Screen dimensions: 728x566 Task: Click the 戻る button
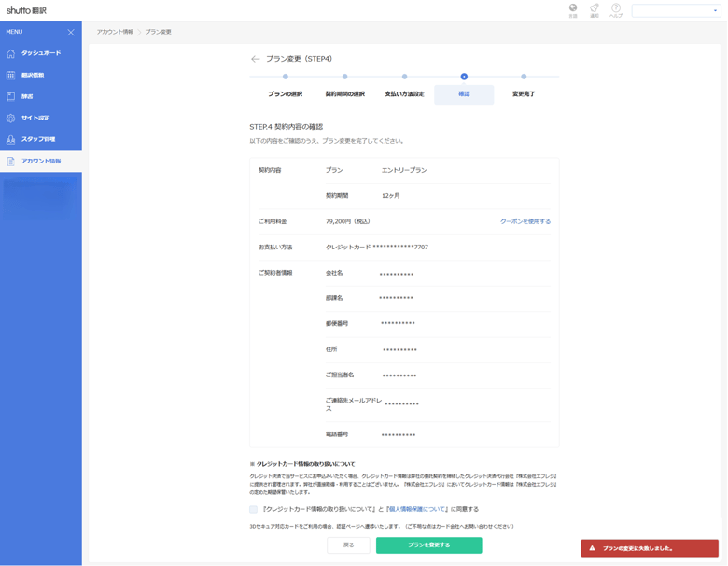point(348,545)
